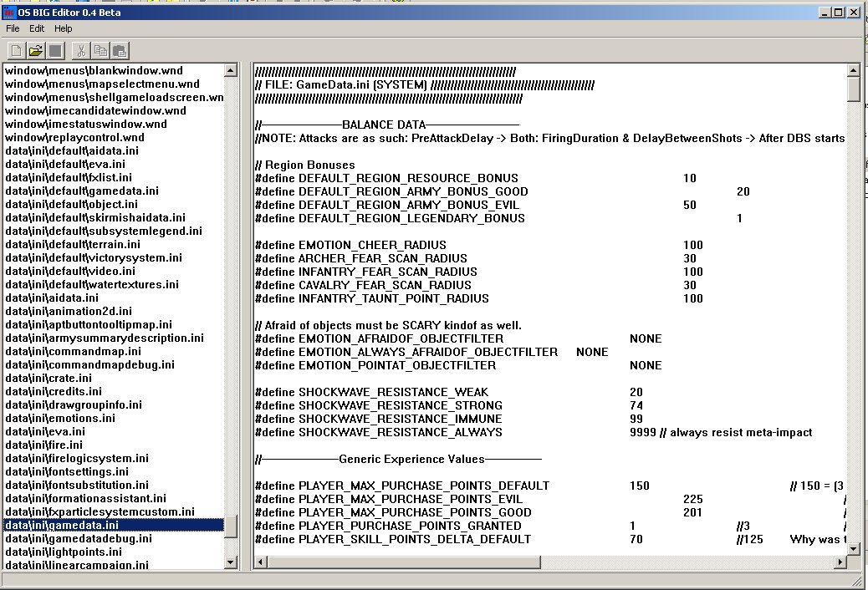The width and height of the screenshot is (868, 590).
Task: Choose data\ini\credits.ini in the file list
Action: pyautogui.click(x=54, y=391)
